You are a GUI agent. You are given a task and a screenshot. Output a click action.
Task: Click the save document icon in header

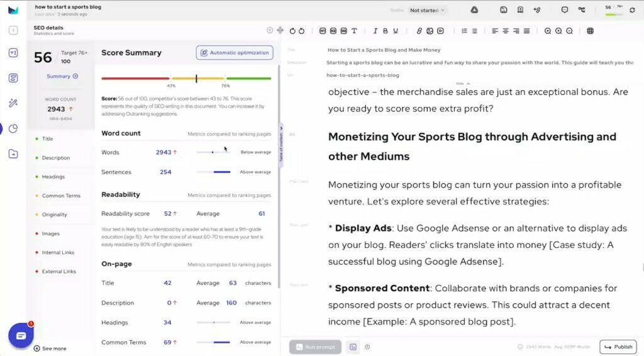(x=504, y=10)
